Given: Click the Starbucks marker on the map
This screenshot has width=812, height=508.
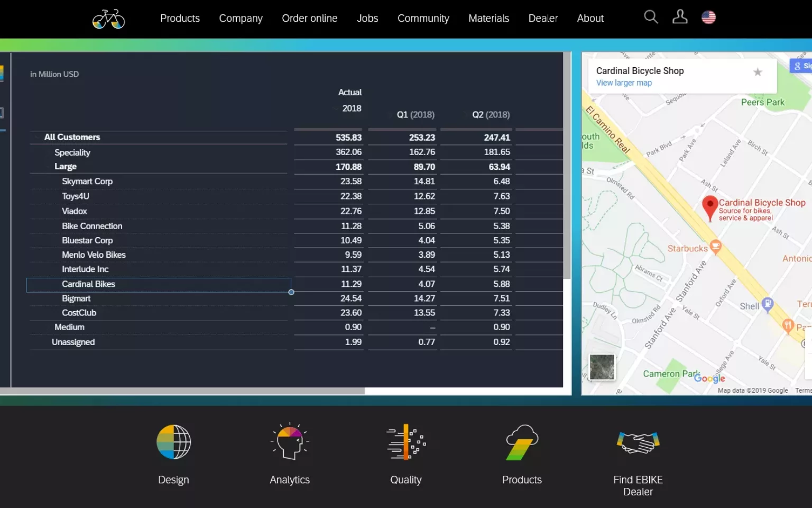Looking at the screenshot, I should [715, 247].
